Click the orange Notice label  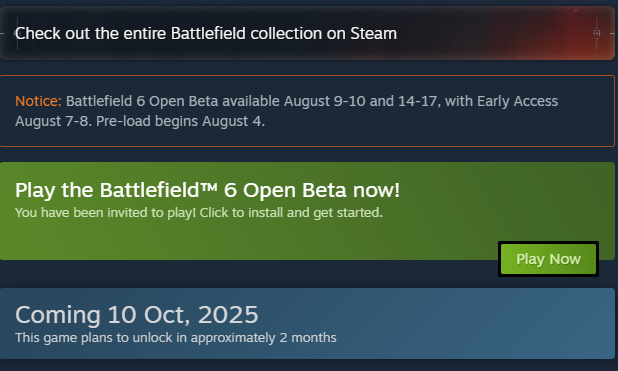click(x=38, y=101)
